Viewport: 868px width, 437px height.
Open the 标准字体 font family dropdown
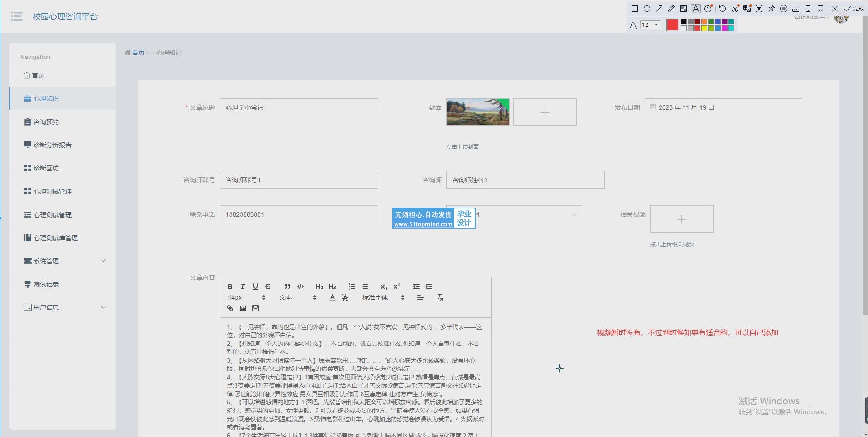(383, 297)
